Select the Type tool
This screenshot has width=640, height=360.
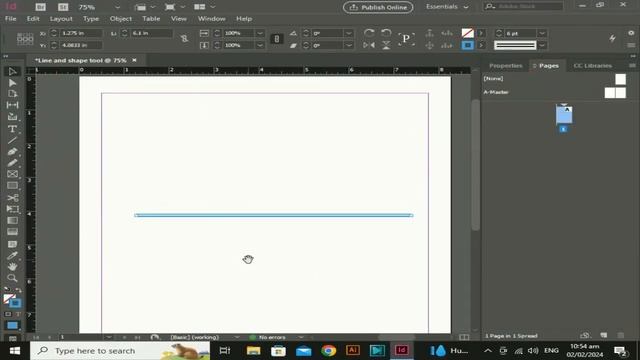tap(12, 129)
